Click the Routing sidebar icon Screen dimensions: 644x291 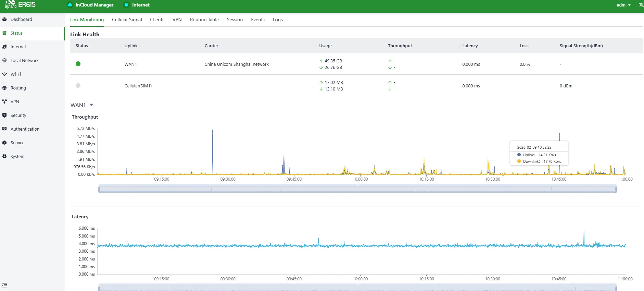coord(4,88)
